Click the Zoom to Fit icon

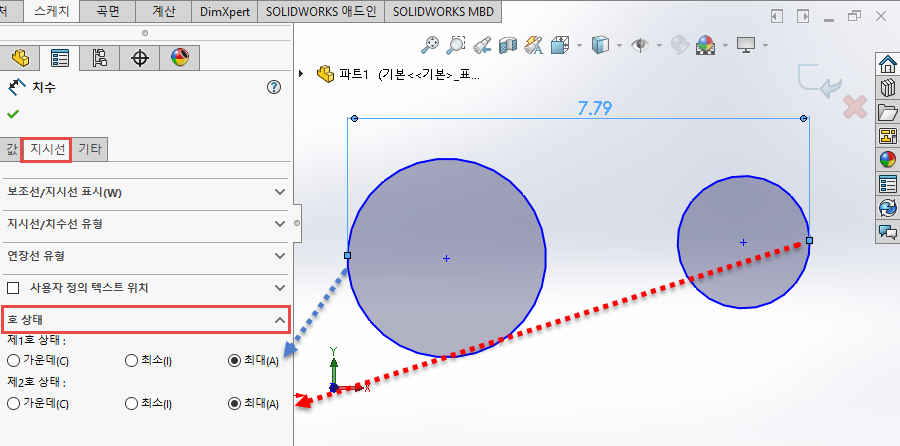pos(431,45)
